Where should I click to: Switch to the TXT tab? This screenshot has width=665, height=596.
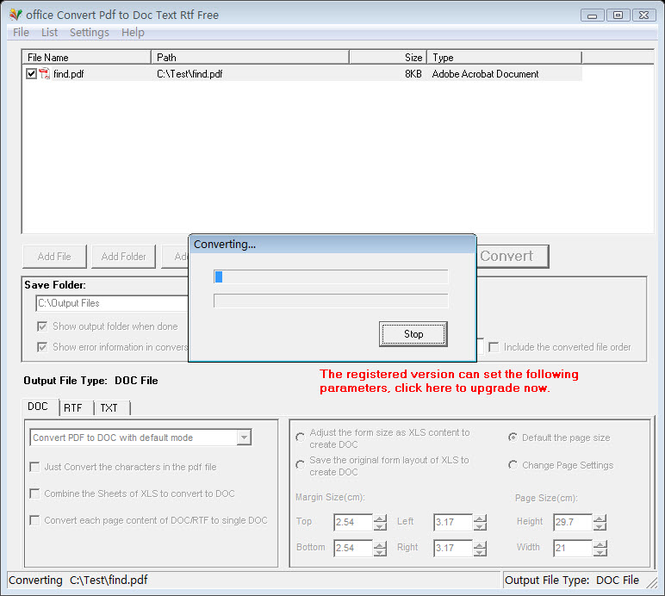111,408
